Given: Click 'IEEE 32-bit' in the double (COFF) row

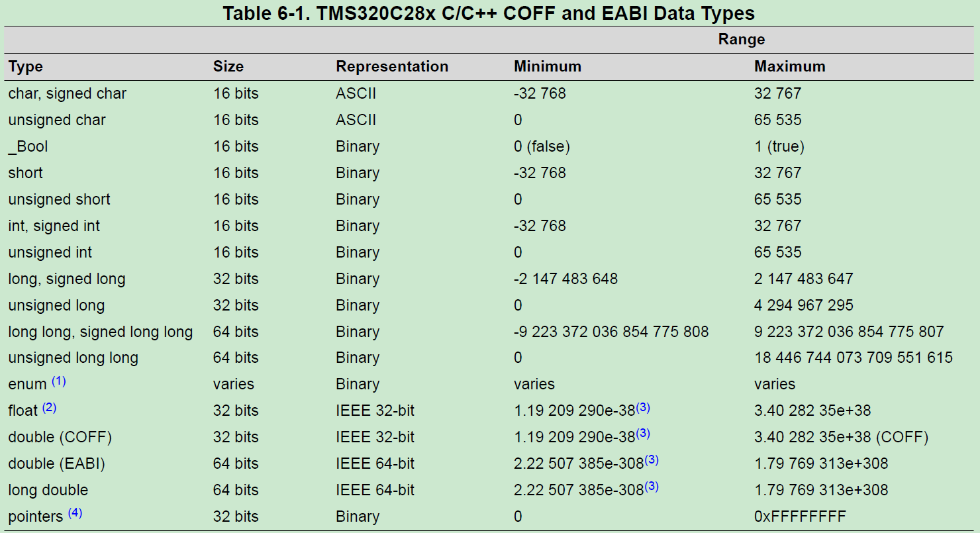Looking at the screenshot, I should click(x=375, y=437).
